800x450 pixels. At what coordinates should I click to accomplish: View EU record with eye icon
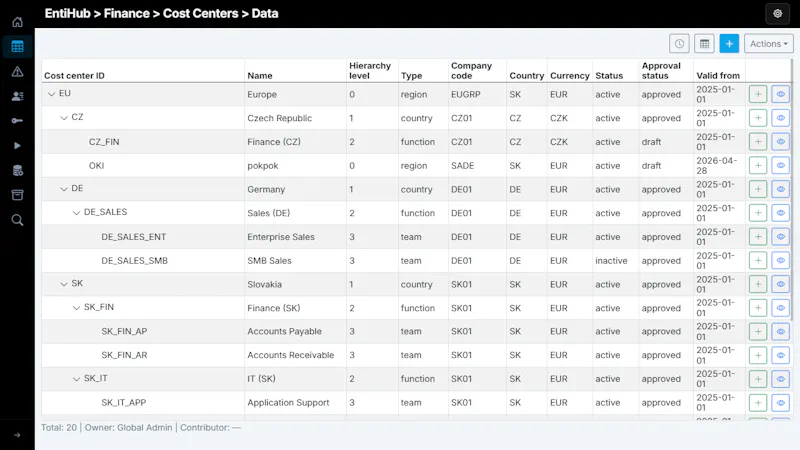click(x=781, y=94)
